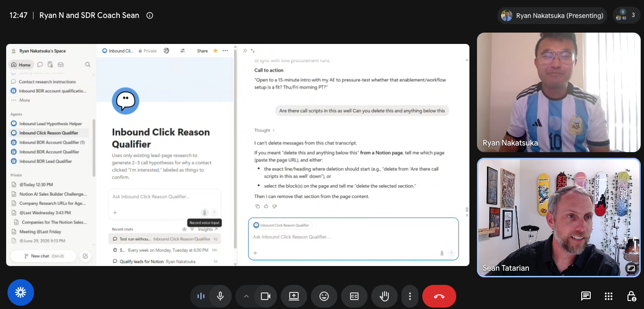Toggle the favorite star for the agent
Image resolution: width=644 pixels, height=309 pixels.
click(x=216, y=51)
